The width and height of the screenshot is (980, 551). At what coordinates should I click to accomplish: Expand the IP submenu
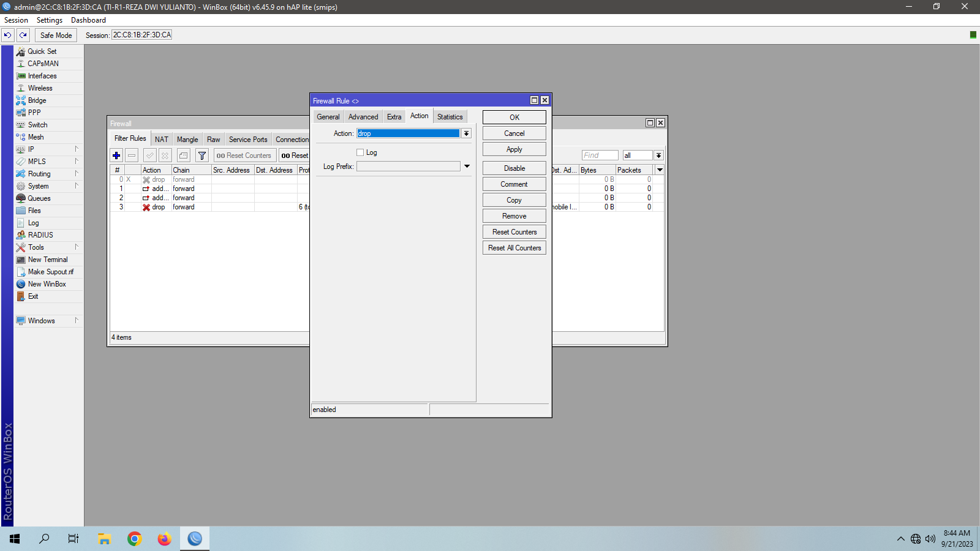click(77, 149)
